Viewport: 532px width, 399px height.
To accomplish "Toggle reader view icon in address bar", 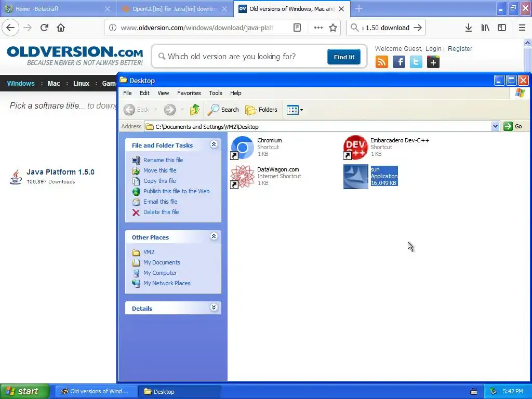I will pos(297,28).
